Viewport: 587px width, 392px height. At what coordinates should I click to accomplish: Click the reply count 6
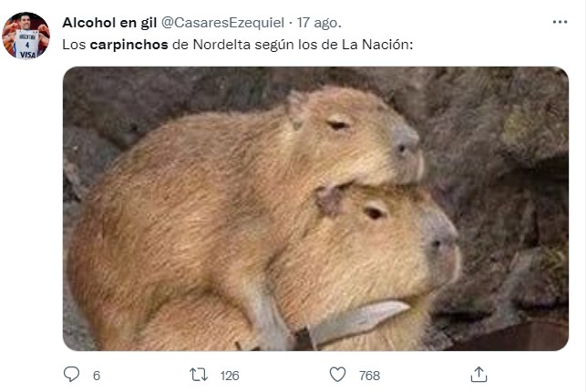(x=97, y=376)
